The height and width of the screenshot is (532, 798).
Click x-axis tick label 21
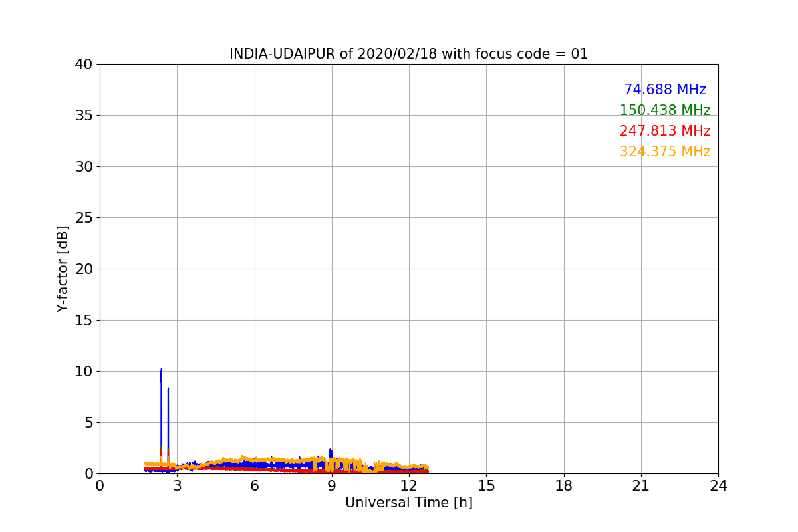(641, 486)
